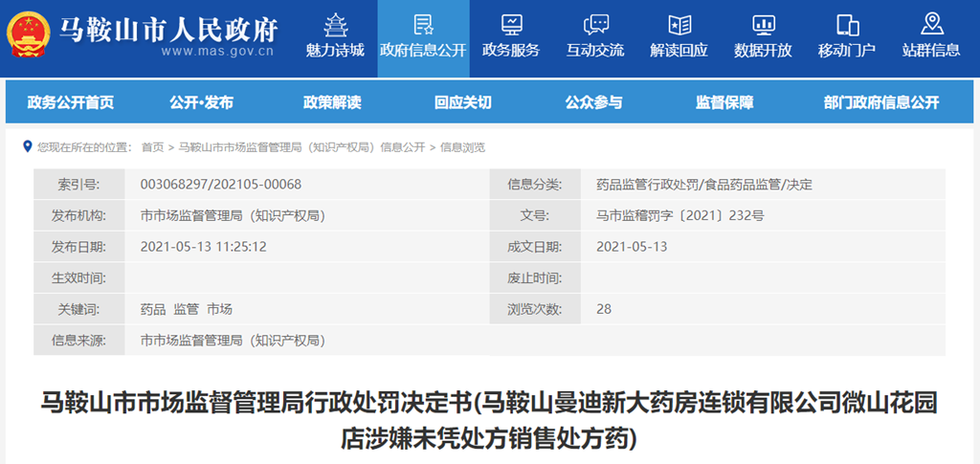Click the 废止时间 label cell
The width and height of the screenshot is (980, 464).
pos(535,277)
